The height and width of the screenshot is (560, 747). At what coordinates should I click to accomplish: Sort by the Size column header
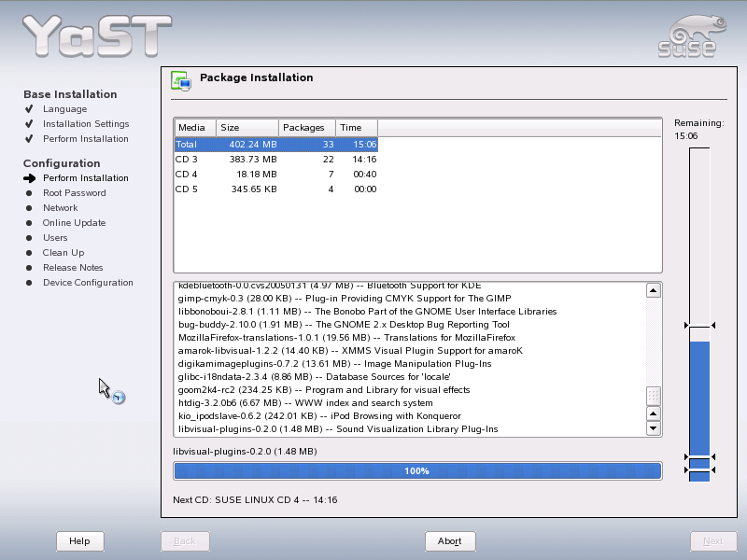click(247, 128)
